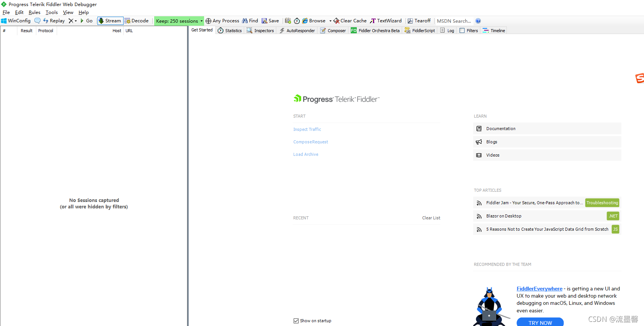This screenshot has width=644, height=326.
Task: Open the Edit menu
Action: pyautogui.click(x=19, y=12)
